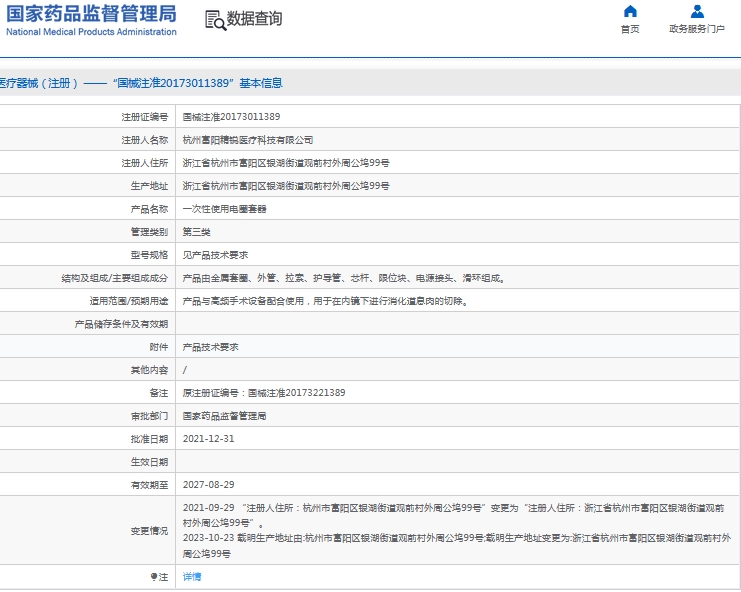Click the 数据查询 heading text

(x=255, y=19)
